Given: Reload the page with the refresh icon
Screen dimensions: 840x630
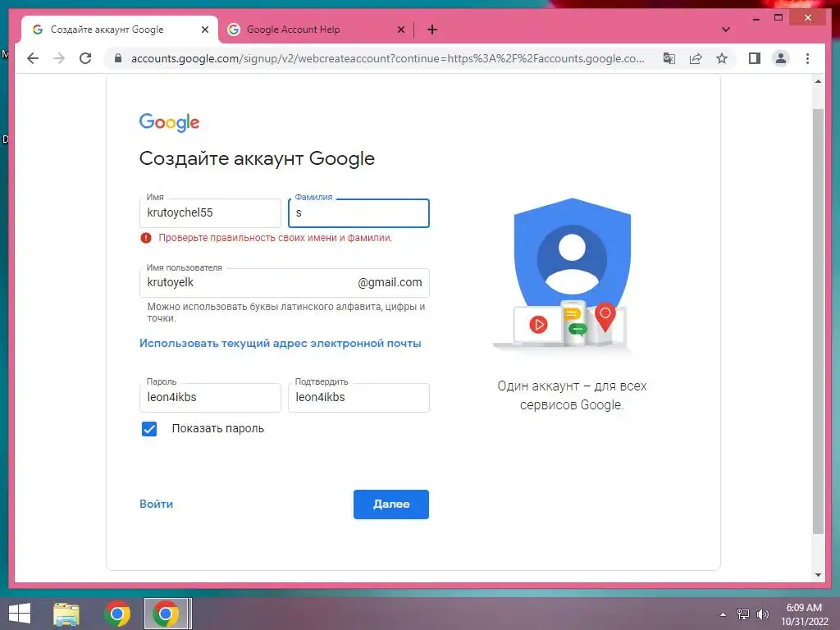Looking at the screenshot, I should [85, 58].
